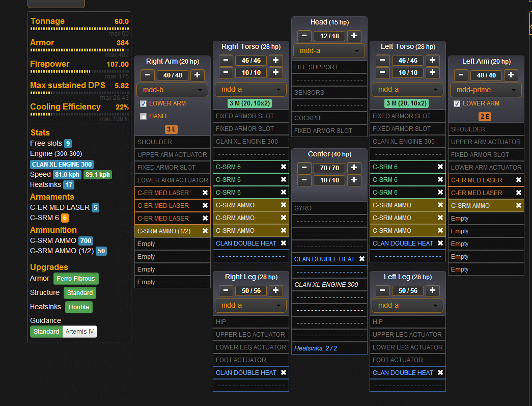This screenshot has height=406, width=532.
Task: Remove the C-SRM AMMO (1/2) from Right Arm
Action: (x=205, y=231)
